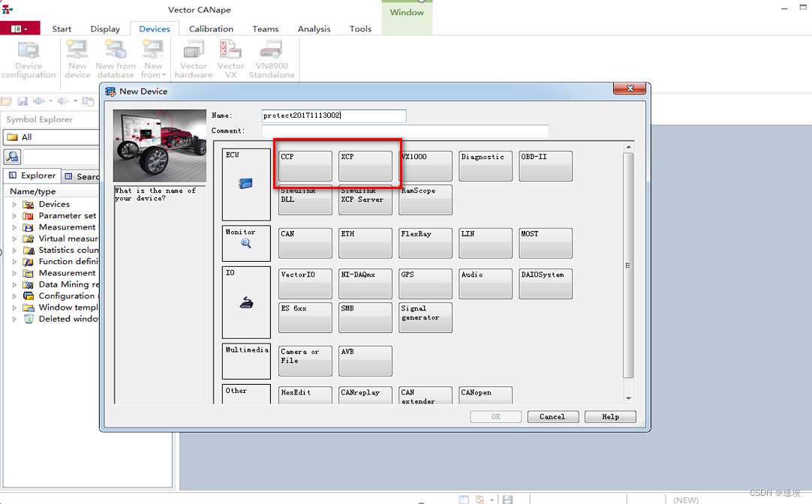Select the NI-DAQmx device
The width and height of the screenshot is (812, 504).
coord(365,283)
